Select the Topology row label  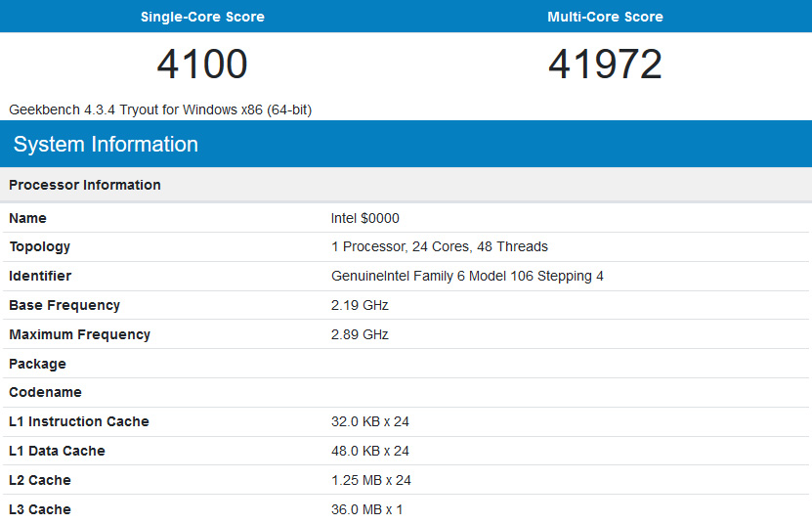[x=40, y=246]
